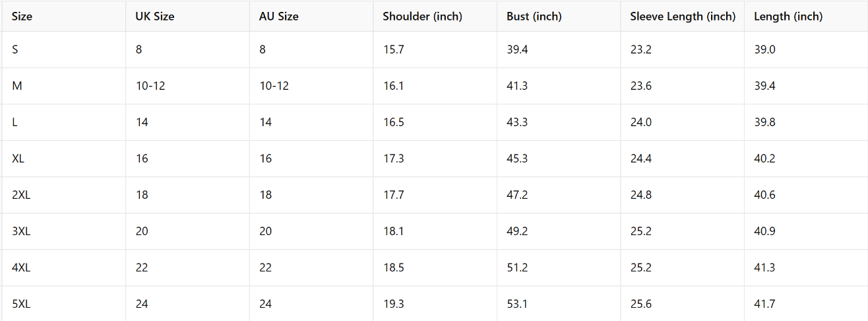Select the S size row label
Image resolution: width=868 pixels, height=321 pixels.
pyautogui.click(x=15, y=50)
